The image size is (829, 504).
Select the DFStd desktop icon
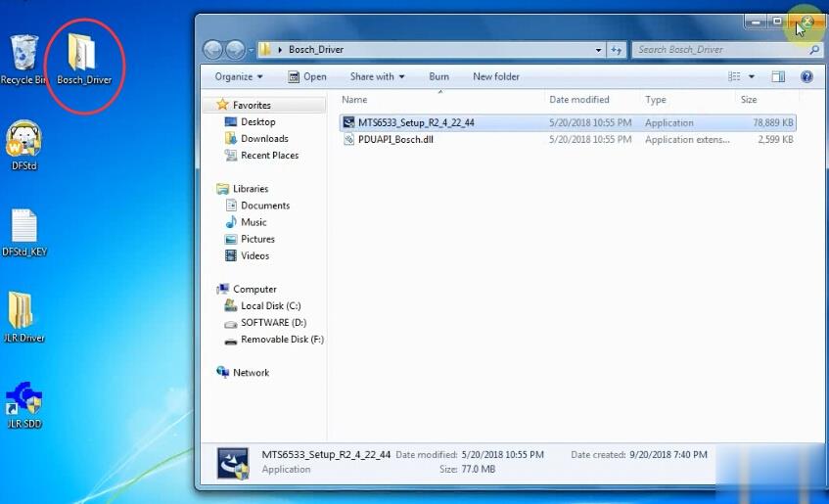pos(23,145)
